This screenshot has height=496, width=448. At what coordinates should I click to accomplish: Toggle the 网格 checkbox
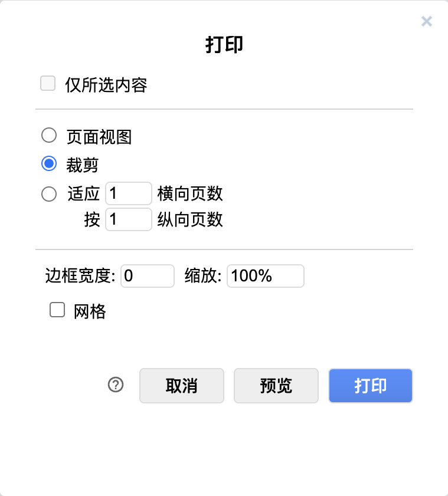coord(57,310)
